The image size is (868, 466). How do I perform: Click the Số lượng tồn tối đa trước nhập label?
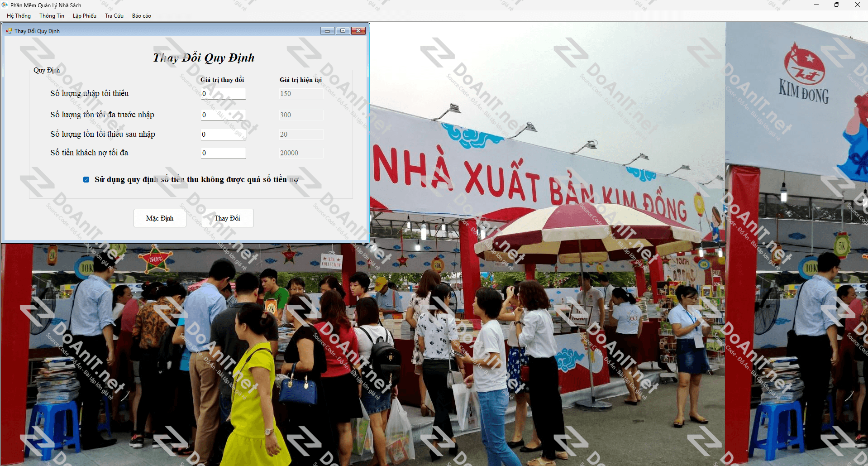coord(102,115)
